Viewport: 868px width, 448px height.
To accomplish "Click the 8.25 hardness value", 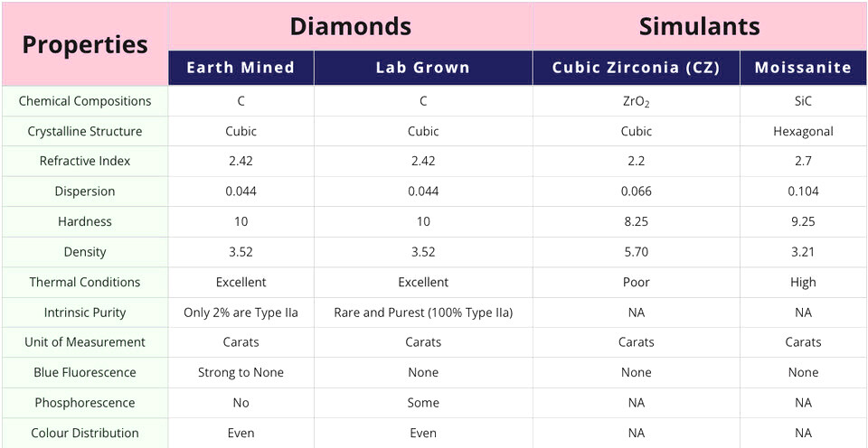I will [636, 222].
